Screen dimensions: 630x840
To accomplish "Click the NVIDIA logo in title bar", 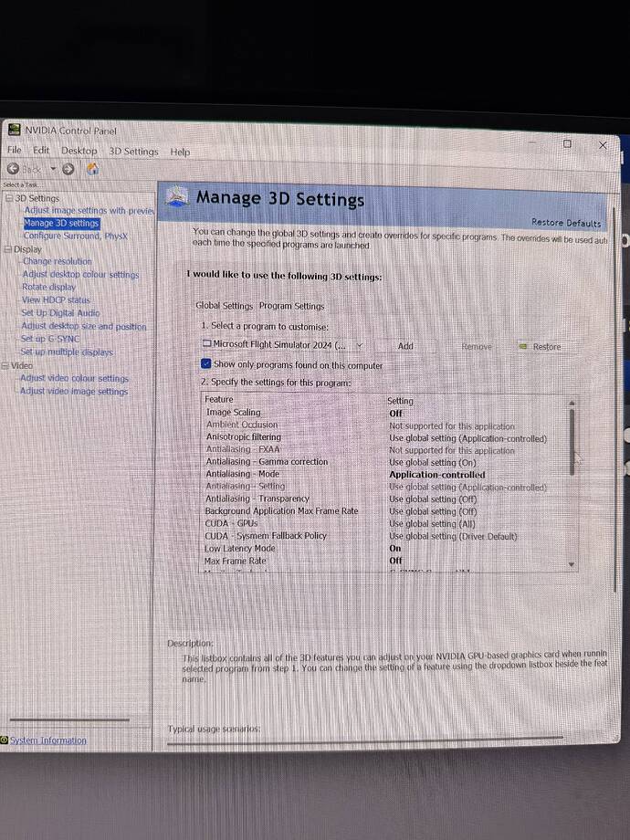I will [x=15, y=130].
